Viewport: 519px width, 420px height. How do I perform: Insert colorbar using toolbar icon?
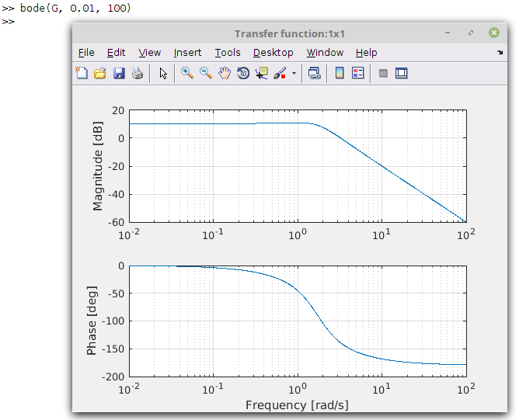340,73
